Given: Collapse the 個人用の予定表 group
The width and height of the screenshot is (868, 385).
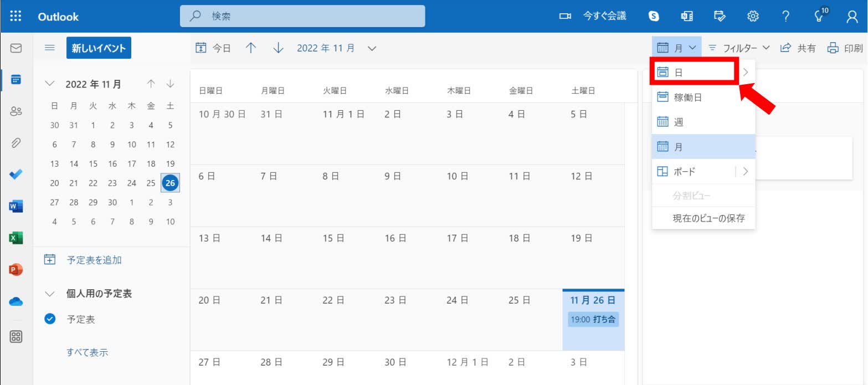Looking at the screenshot, I should click(51, 294).
